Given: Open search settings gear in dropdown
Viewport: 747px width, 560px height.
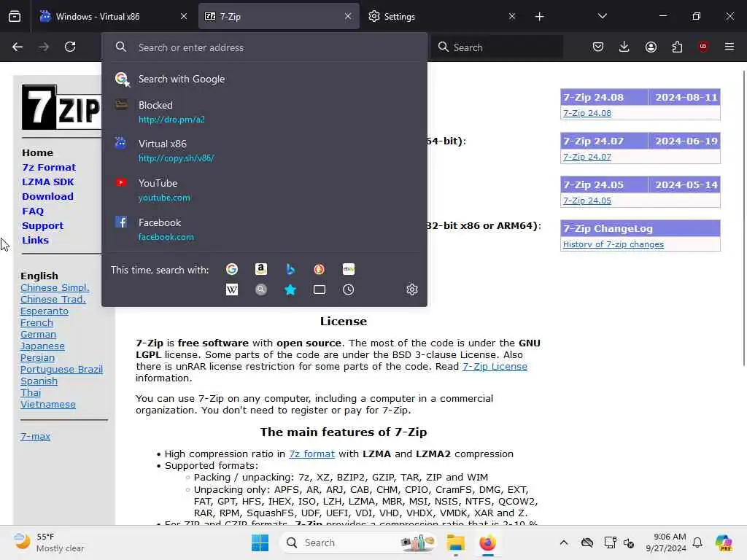Looking at the screenshot, I should pyautogui.click(x=412, y=289).
